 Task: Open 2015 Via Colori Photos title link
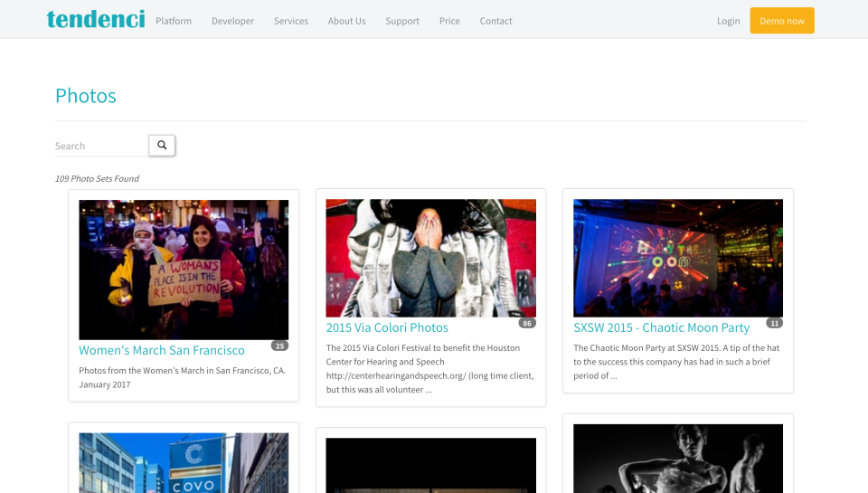tap(387, 327)
